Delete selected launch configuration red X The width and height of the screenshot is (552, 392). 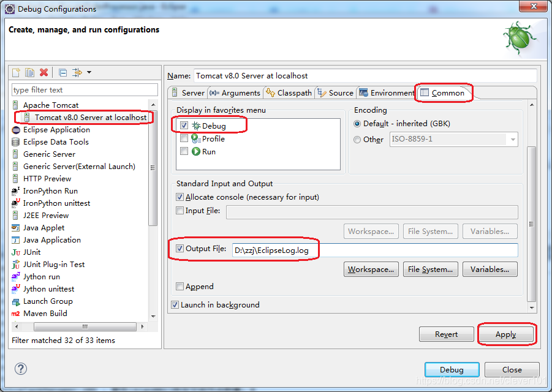click(43, 72)
